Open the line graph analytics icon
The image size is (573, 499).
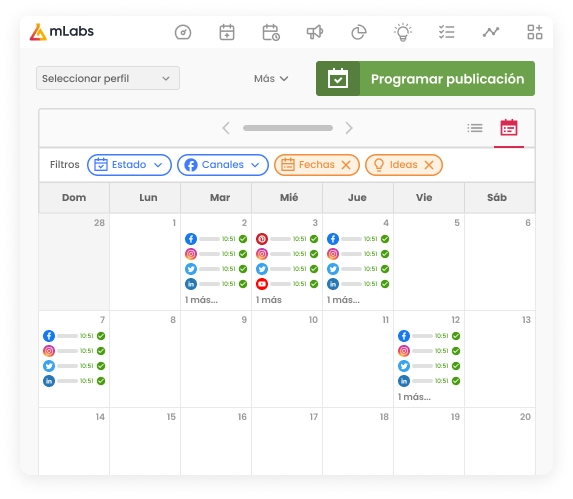click(491, 32)
